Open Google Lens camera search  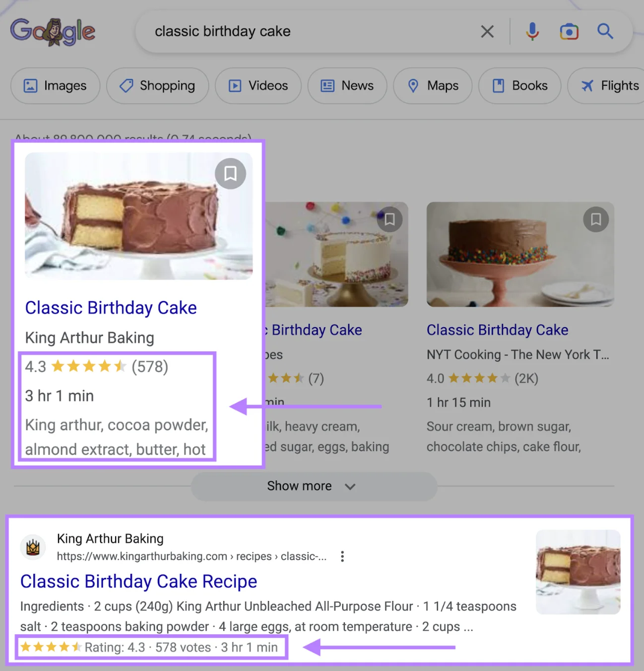[x=569, y=31]
